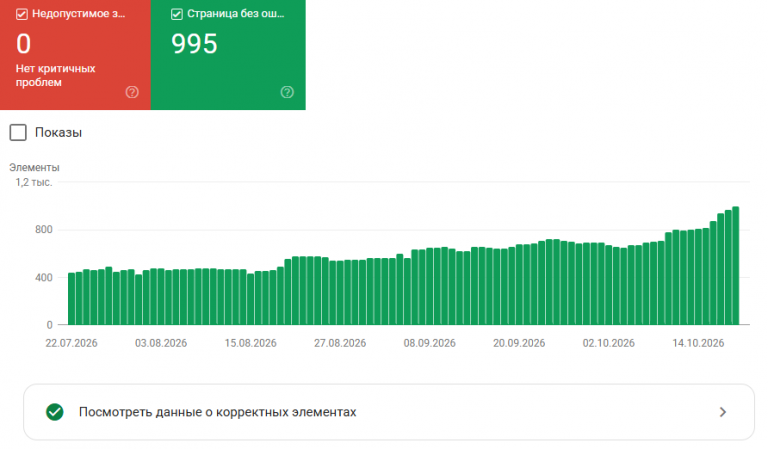Image resolution: width=768 pixels, height=449 pixels.
Task: Expand the chevron arrow for корректных элементах
Action: [722, 412]
